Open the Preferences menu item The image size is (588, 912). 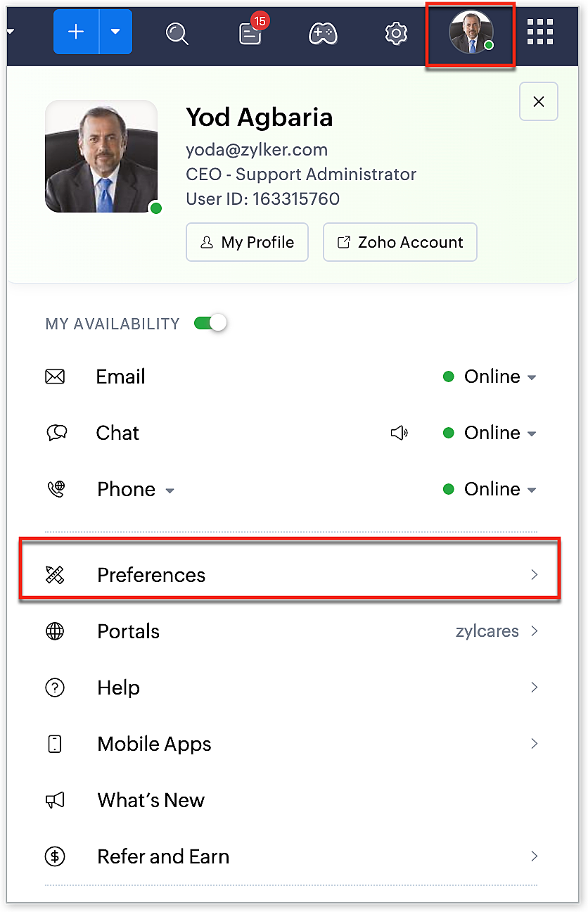pyautogui.click(x=290, y=575)
